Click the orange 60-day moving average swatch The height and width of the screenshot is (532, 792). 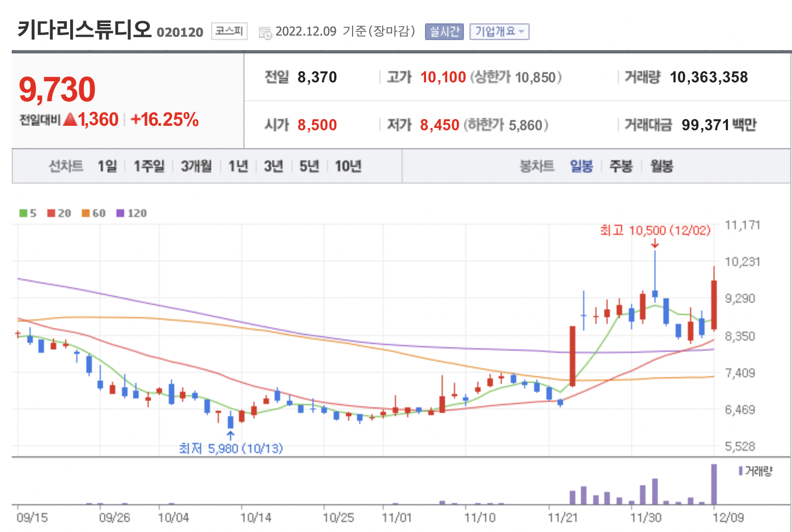[86, 213]
